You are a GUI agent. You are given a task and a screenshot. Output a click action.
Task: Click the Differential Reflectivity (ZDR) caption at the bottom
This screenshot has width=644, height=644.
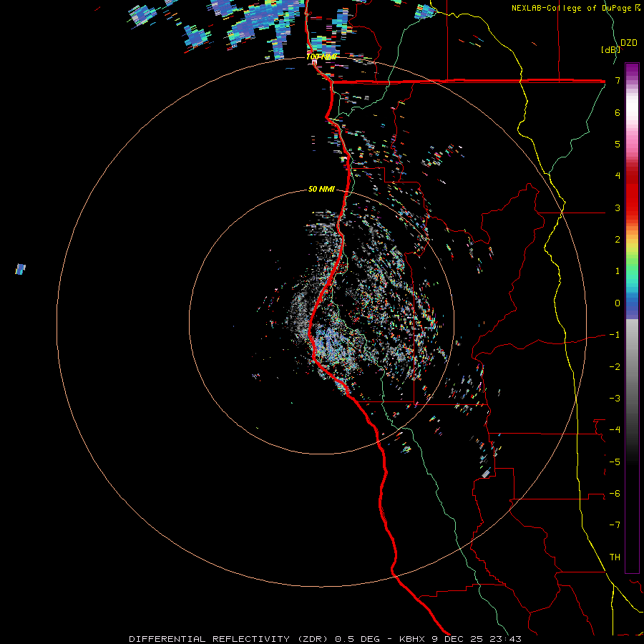coord(325,639)
